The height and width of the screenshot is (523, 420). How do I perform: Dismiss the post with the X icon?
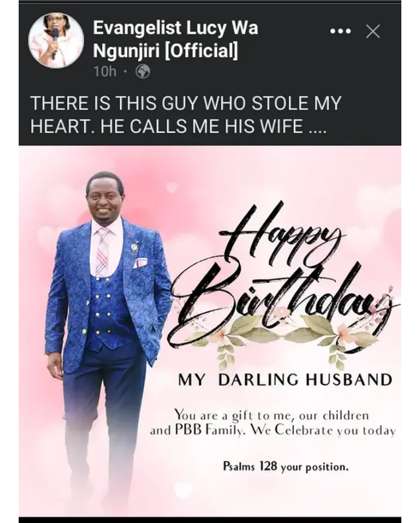point(373,31)
